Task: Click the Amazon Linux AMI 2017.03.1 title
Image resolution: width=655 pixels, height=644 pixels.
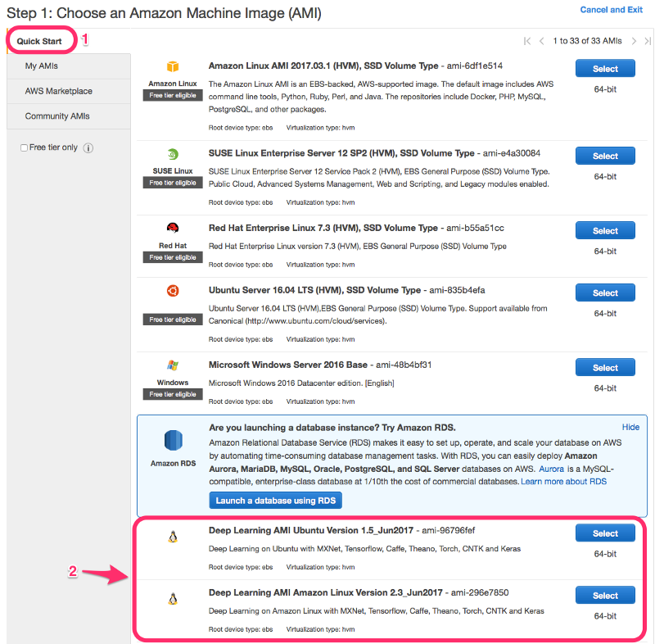Action: tap(323, 66)
